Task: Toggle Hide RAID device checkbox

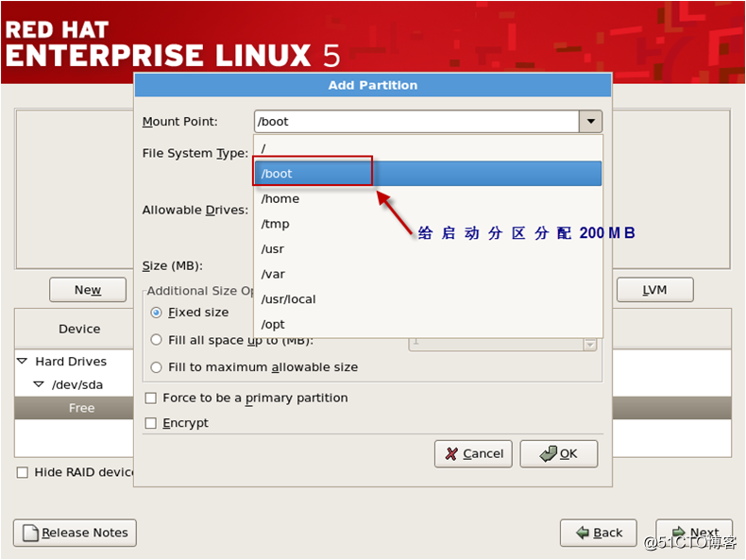Action: coord(23,472)
